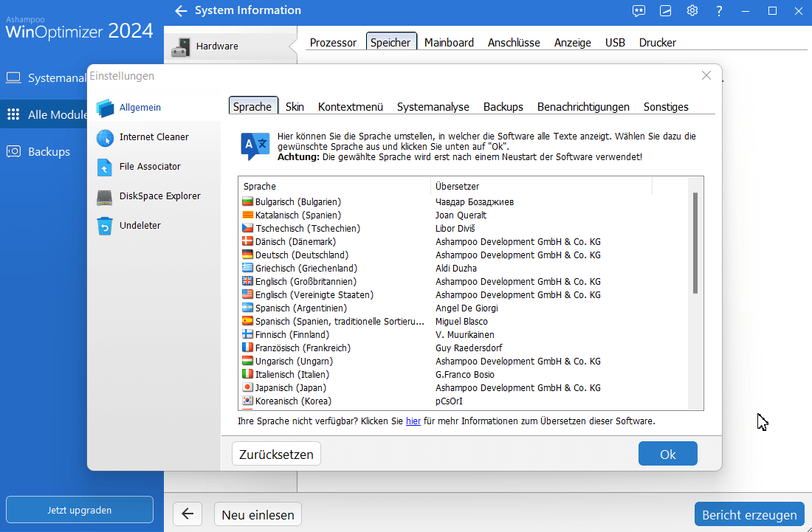This screenshot has height=532, width=812.
Task: Switch to the USB tab
Action: (615, 43)
